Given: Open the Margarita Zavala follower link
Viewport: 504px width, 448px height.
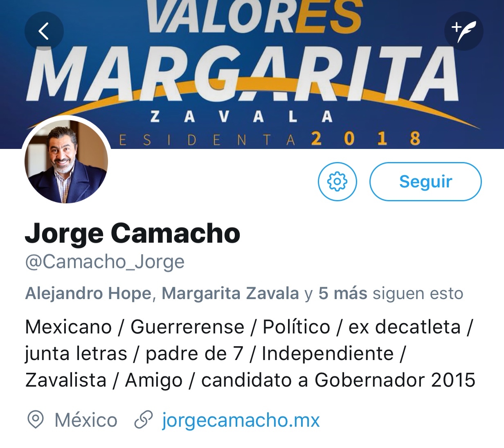Looking at the screenshot, I should pyautogui.click(x=230, y=293).
